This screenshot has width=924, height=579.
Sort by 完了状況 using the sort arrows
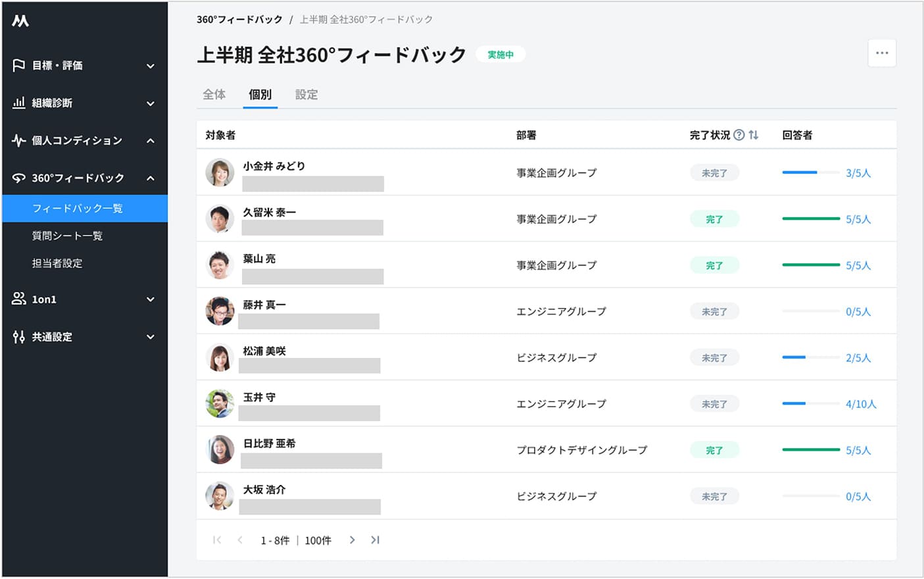click(753, 134)
